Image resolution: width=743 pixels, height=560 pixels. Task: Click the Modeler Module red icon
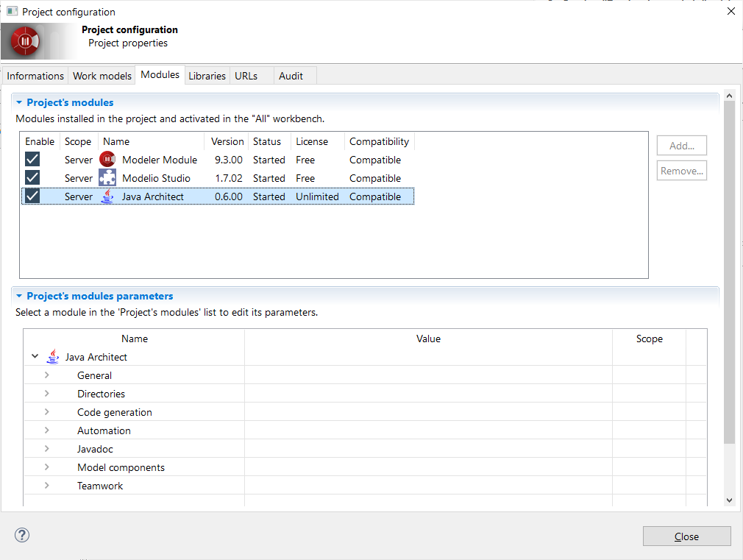(107, 160)
